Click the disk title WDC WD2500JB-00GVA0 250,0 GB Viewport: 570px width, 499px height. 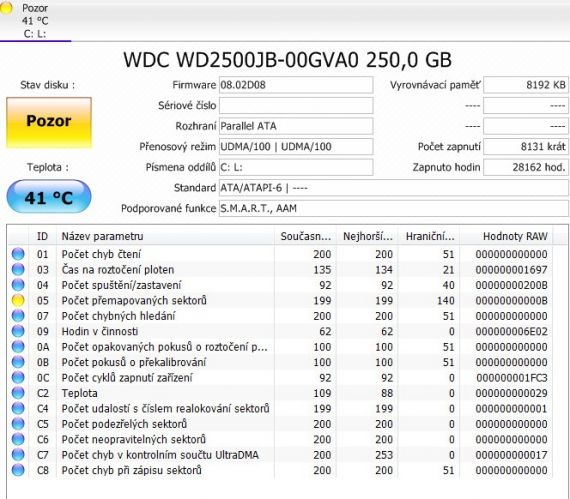pos(287,60)
